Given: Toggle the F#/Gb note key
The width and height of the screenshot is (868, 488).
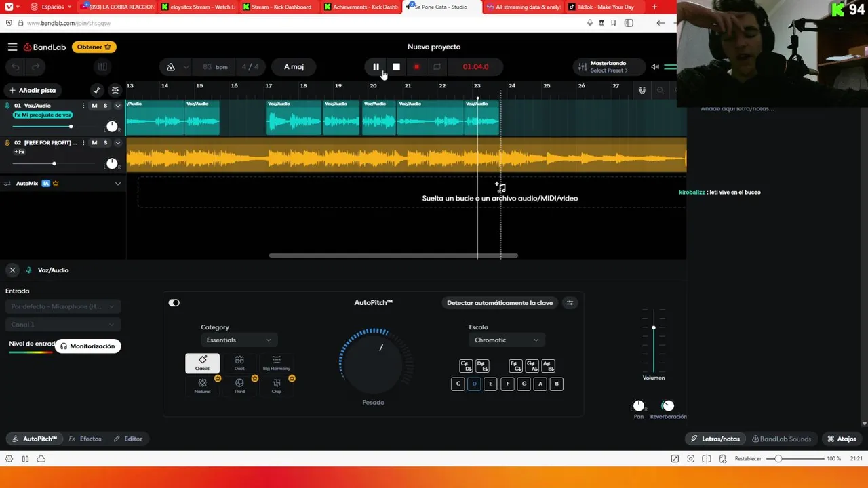Looking at the screenshot, I should [x=515, y=366].
